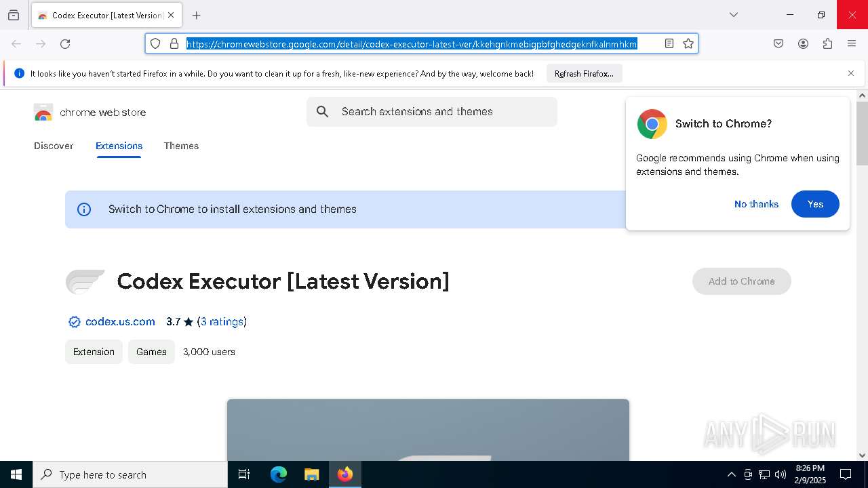
Task: Show hidden system tray icons chevron
Action: (731, 474)
